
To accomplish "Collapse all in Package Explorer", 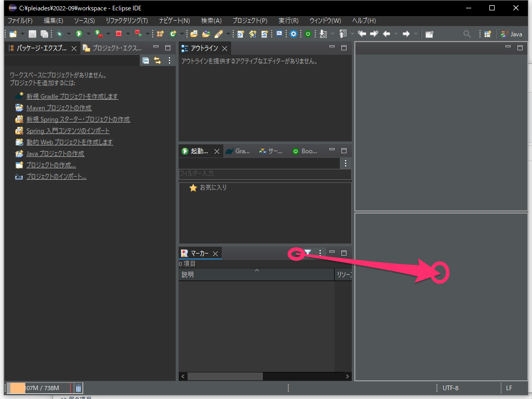I will (145, 60).
